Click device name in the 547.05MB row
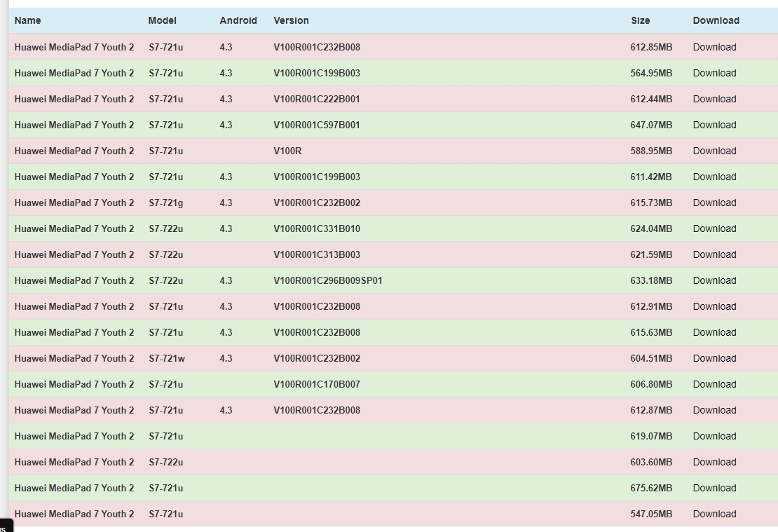778x532 pixels. (74, 514)
